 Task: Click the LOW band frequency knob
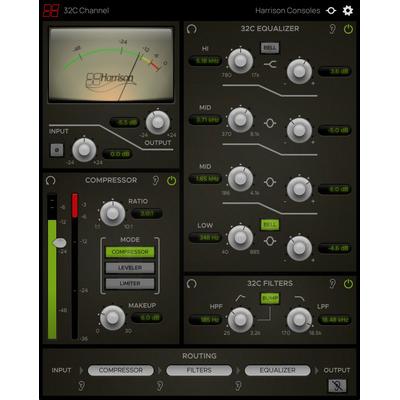click(240, 238)
